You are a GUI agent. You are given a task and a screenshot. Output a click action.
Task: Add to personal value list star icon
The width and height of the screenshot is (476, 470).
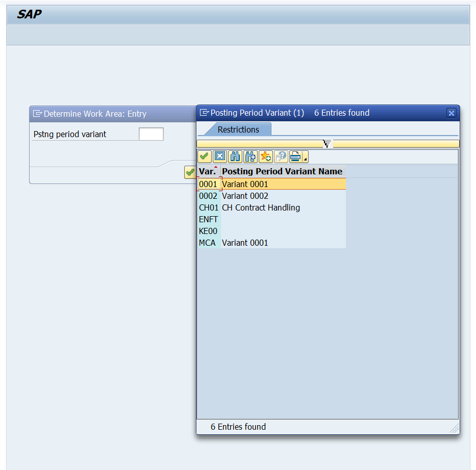(266, 156)
